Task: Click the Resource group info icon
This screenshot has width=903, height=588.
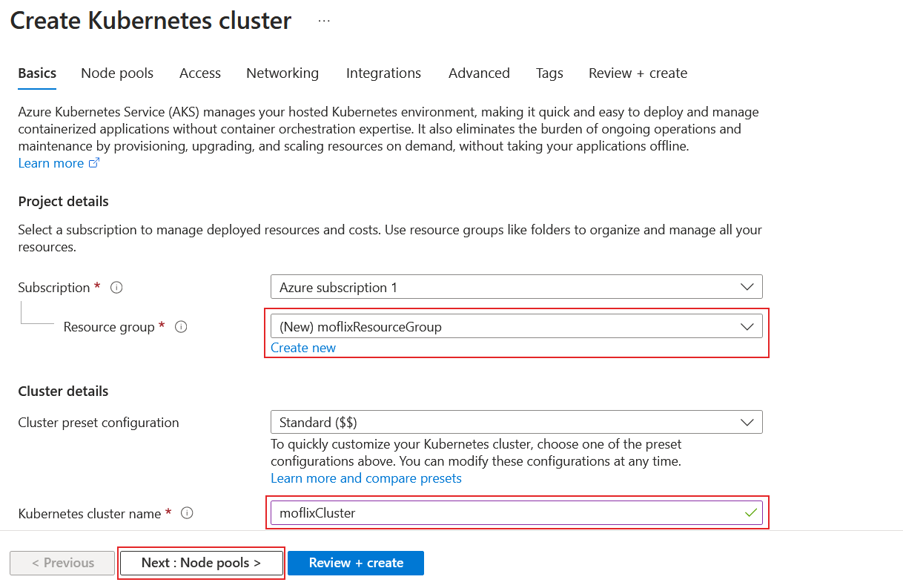Action: 181,326
